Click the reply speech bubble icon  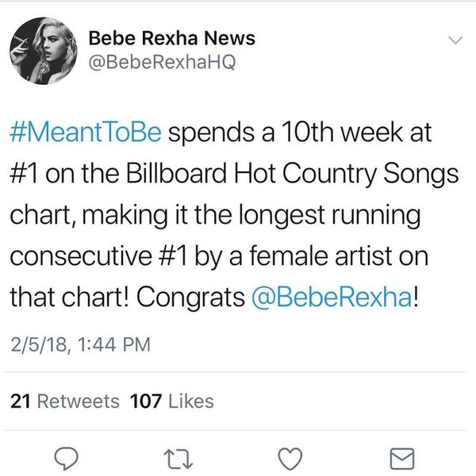click(66, 459)
